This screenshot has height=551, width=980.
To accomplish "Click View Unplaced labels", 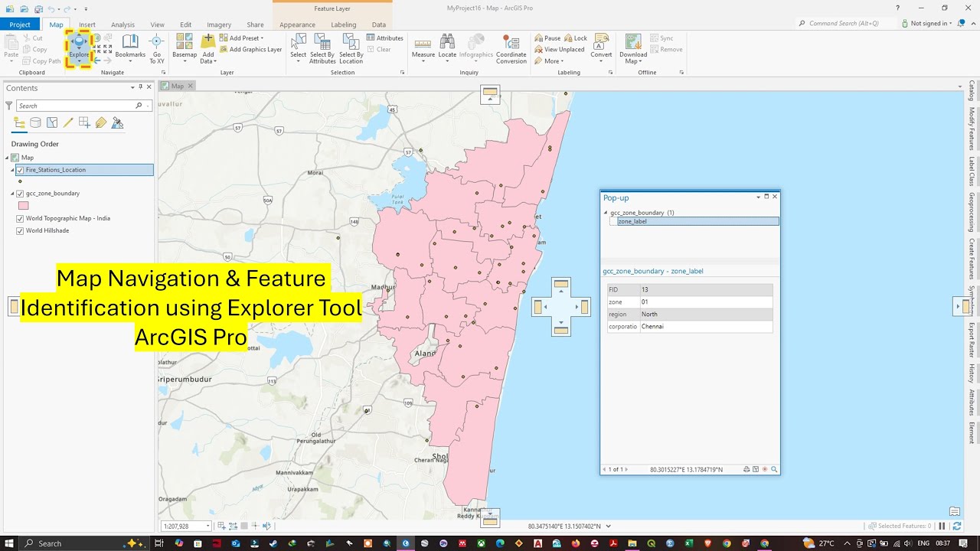I will (x=559, y=50).
